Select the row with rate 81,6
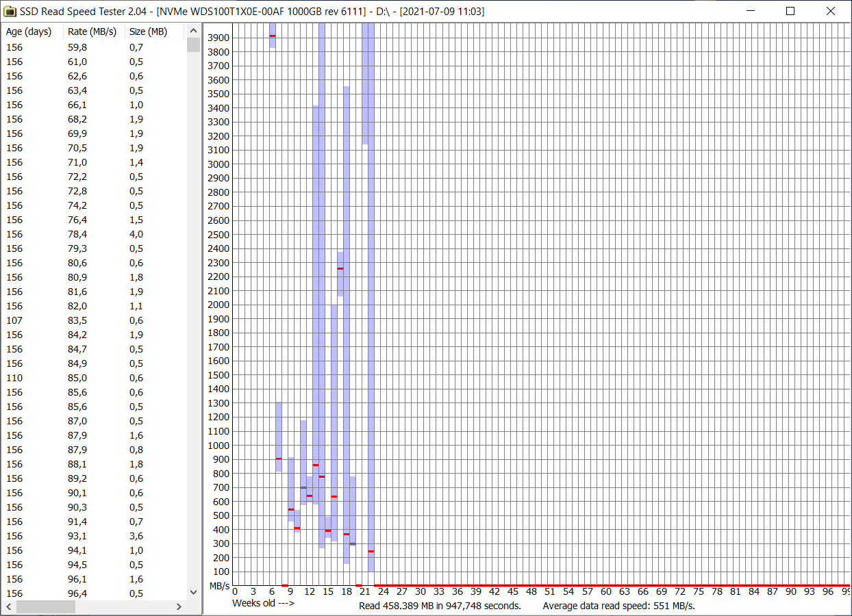Image resolution: width=852 pixels, height=616 pixels. pos(94,292)
